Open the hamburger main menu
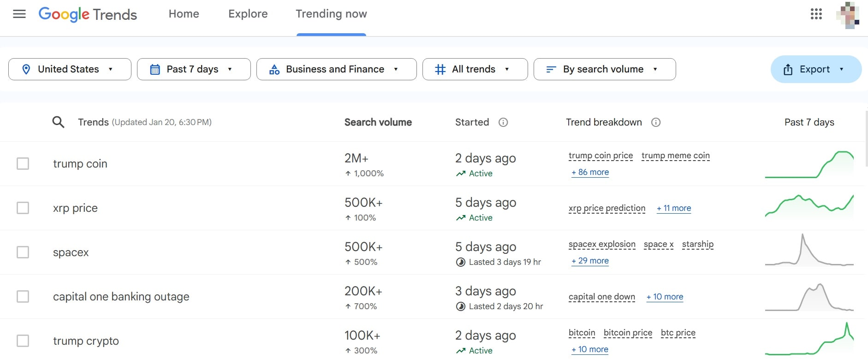 click(x=19, y=14)
